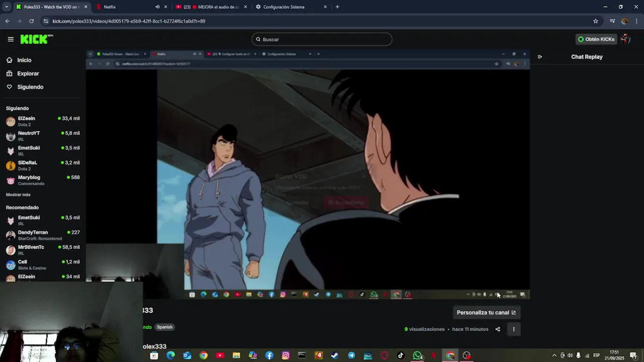Launch Microsoft Edge from taskbar
Image resolution: width=644 pixels, height=362 pixels.
tap(171, 355)
